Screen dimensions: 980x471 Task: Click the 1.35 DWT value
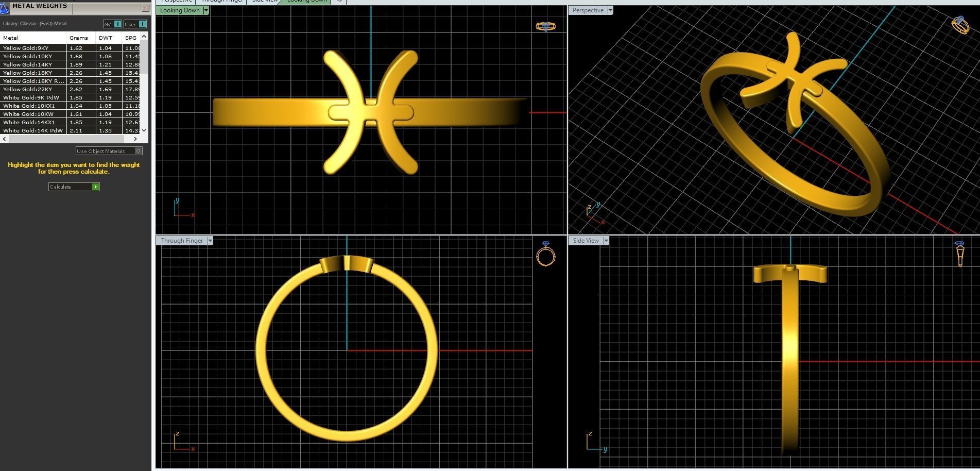pos(105,130)
